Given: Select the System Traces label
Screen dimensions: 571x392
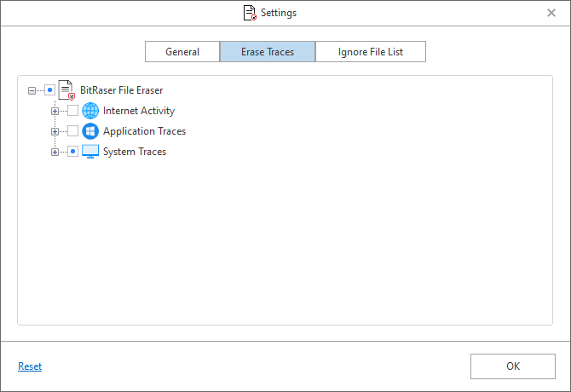Looking at the screenshot, I should [135, 152].
